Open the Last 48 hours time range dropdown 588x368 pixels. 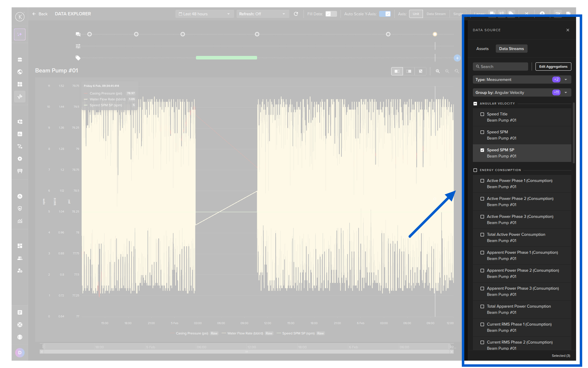pos(204,14)
